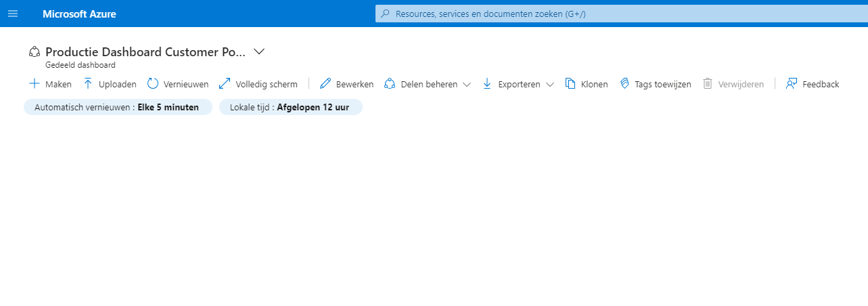Open the Delen beheren menu label
The height and width of the screenshot is (306, 868).
click(x=429, y=85)
